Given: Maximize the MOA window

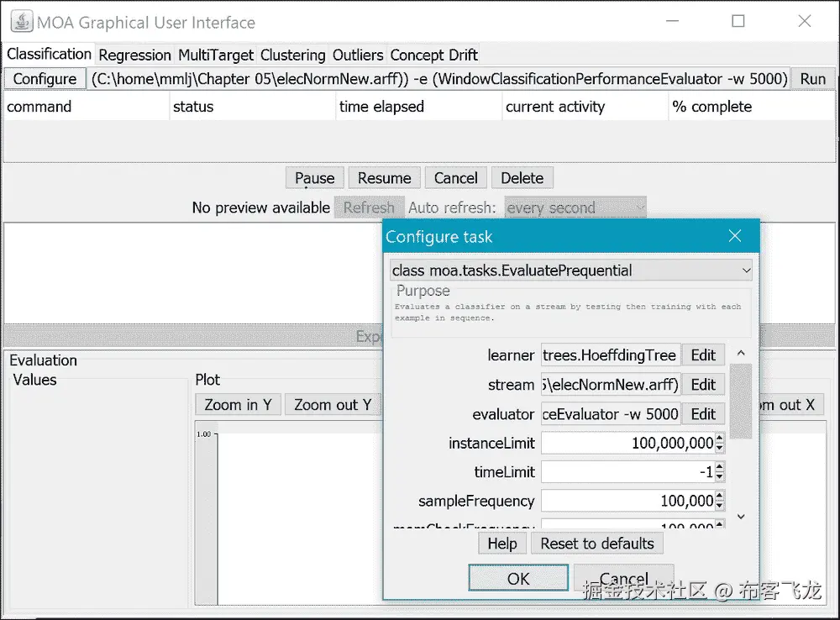Looking at the screenshot, I should click(738, 21).
